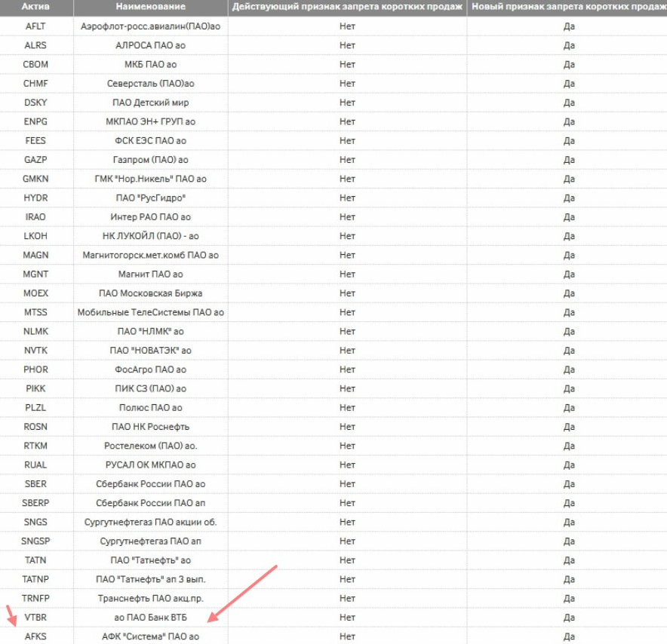Select the ALRS ticker cell
This screenshot has height=644, width=667.
[x=35, y=45]
